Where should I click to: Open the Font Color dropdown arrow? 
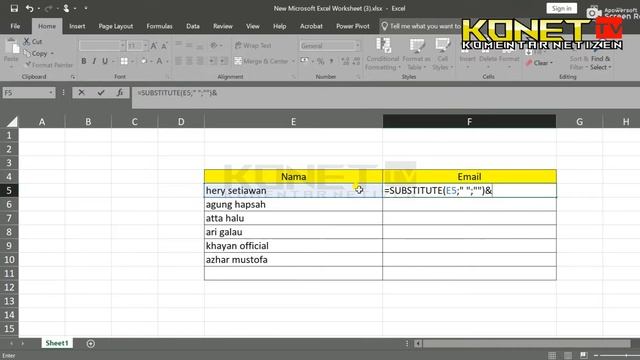click(x=167, y=61)
